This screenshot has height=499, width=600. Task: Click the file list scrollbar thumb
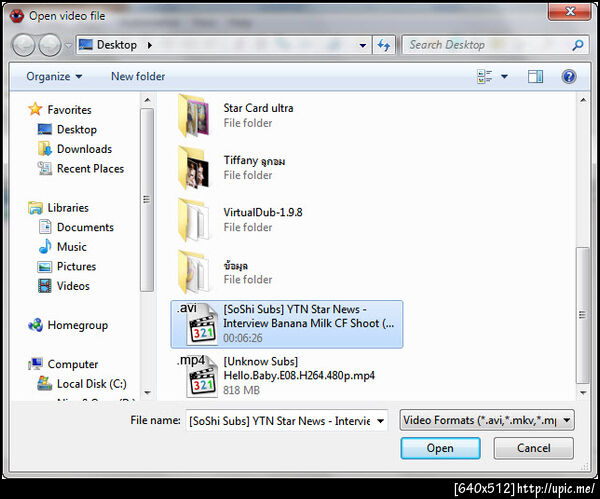583,315
